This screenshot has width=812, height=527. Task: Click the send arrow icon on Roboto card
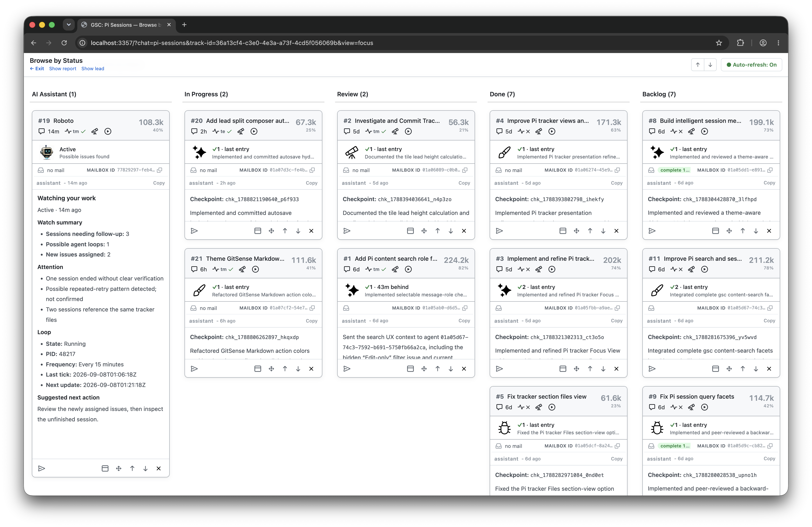click(41, 468)
